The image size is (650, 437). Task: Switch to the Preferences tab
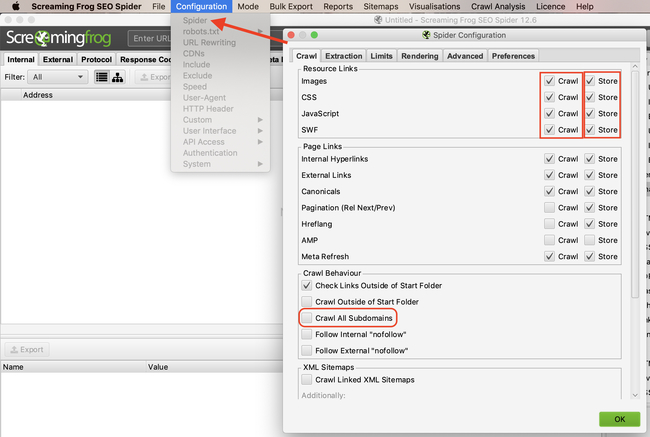[513, 56]
